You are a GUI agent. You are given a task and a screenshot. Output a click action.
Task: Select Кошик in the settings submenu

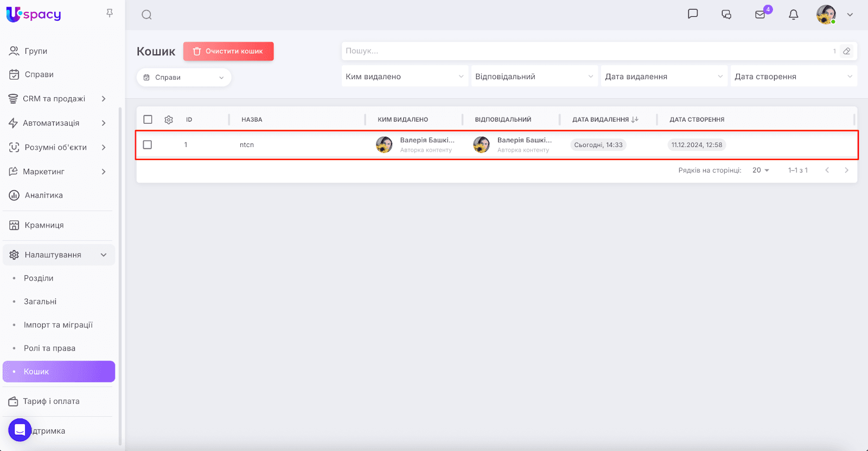(x=59, y=372)
